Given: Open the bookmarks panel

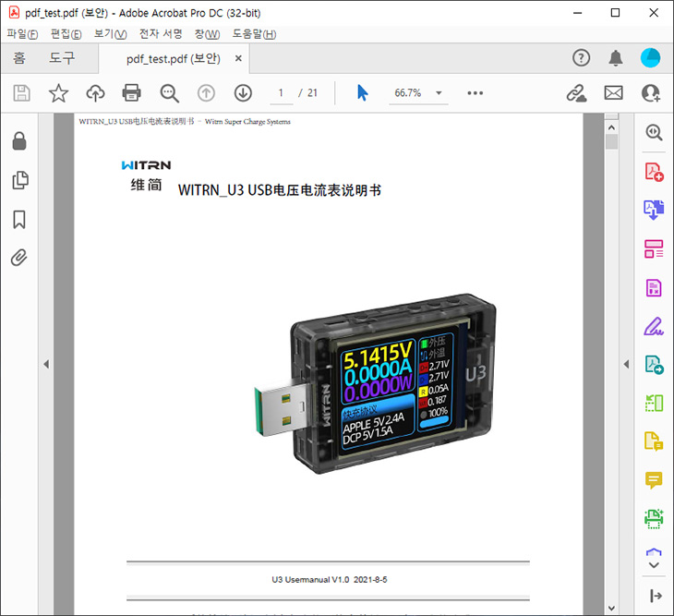Looking at the screenshot, I should 18,219.
